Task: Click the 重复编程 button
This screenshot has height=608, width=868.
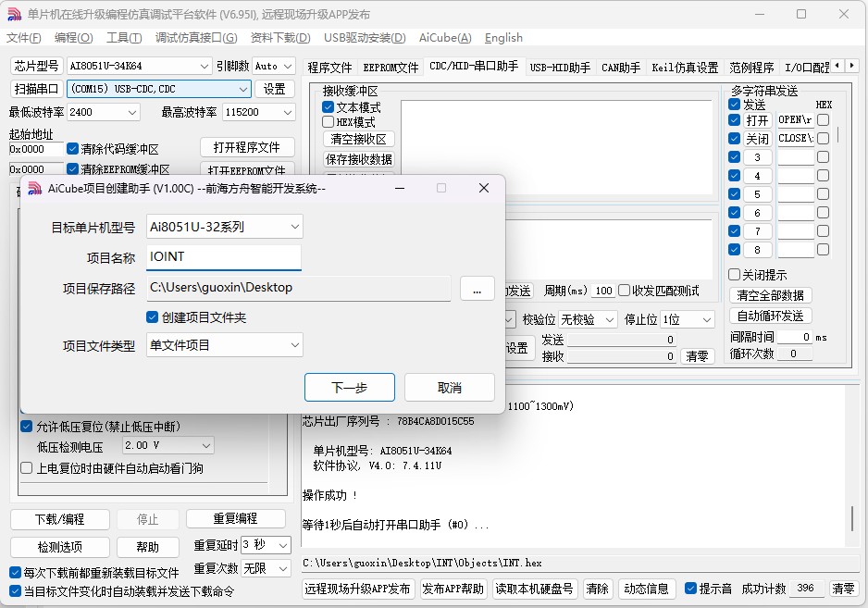Action: (x=236, y=518)
